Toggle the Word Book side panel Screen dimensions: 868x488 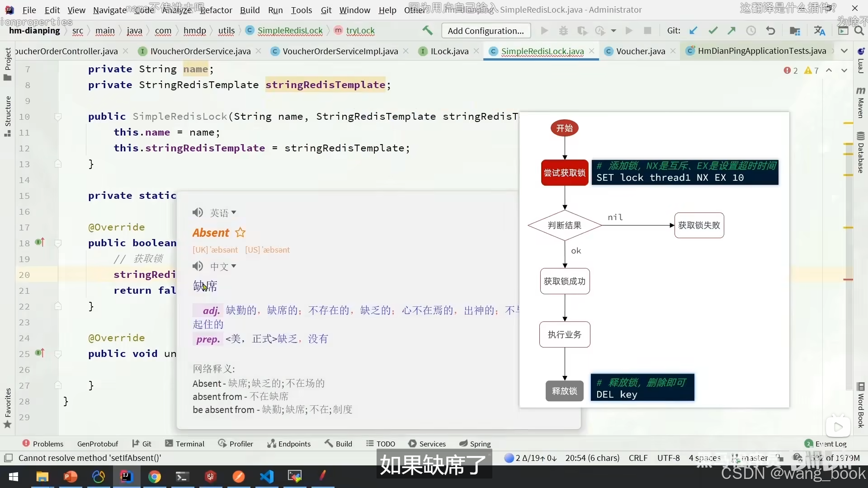(x=861, y=405)
